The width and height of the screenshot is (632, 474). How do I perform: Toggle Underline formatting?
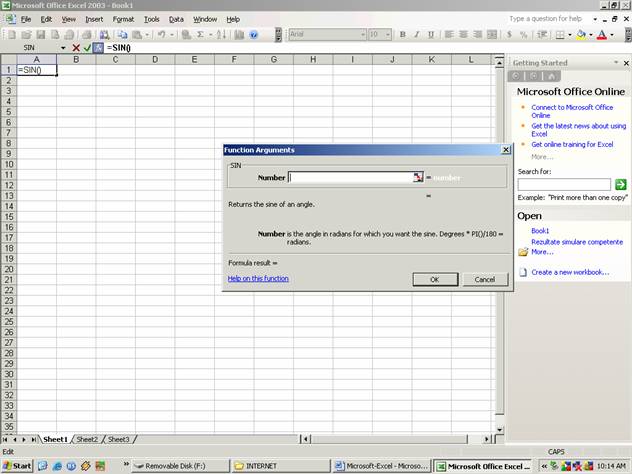431,35
